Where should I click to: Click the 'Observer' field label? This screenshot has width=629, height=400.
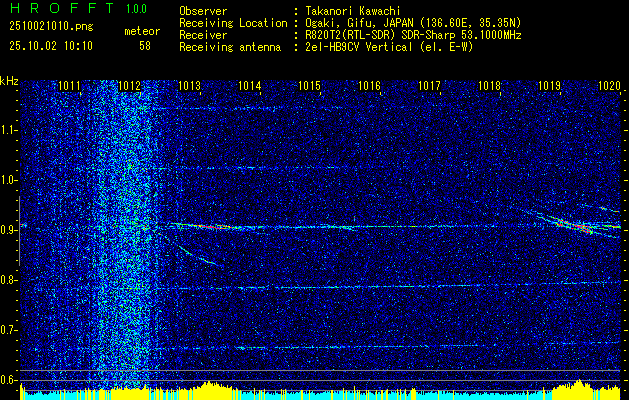pyautogui.click(x=203, y=11)
